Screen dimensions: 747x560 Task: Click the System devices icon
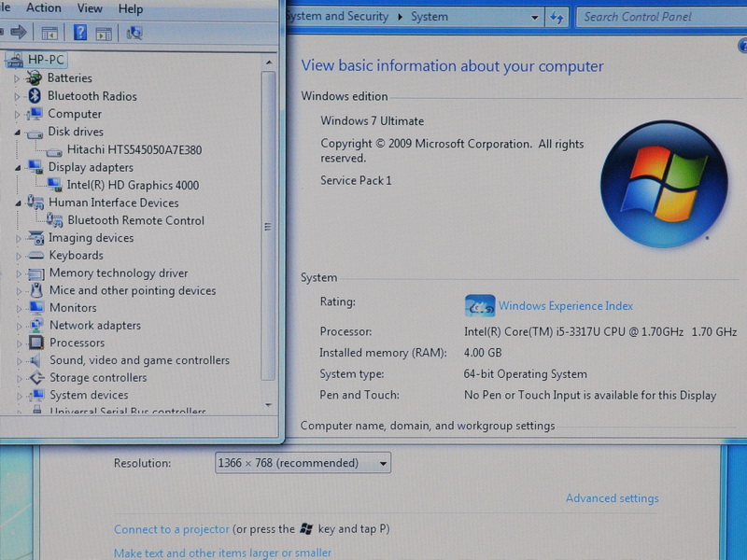pyautogui.click(x=36, y=395)
